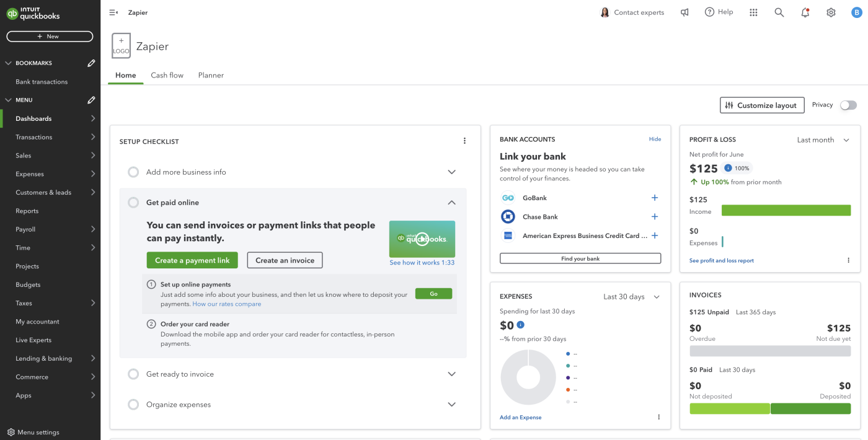This screenshot has width=868, height=440.
Task: Click the expenses donut chart
Action: (x=528, y=377)
